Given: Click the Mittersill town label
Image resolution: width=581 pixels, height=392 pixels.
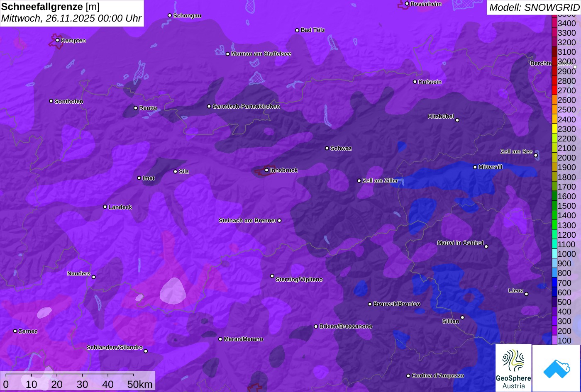Looking at the screenshot, I should (x=491, y=167).
